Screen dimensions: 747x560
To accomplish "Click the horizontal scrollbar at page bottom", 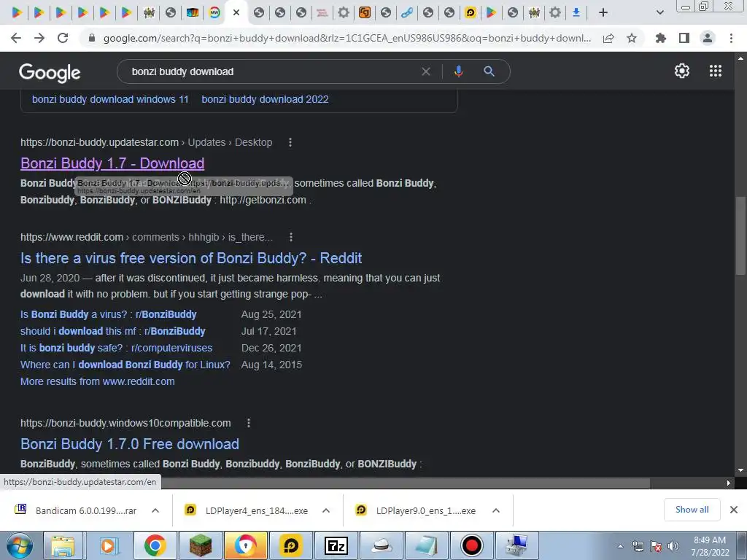I will coord(406,483).
